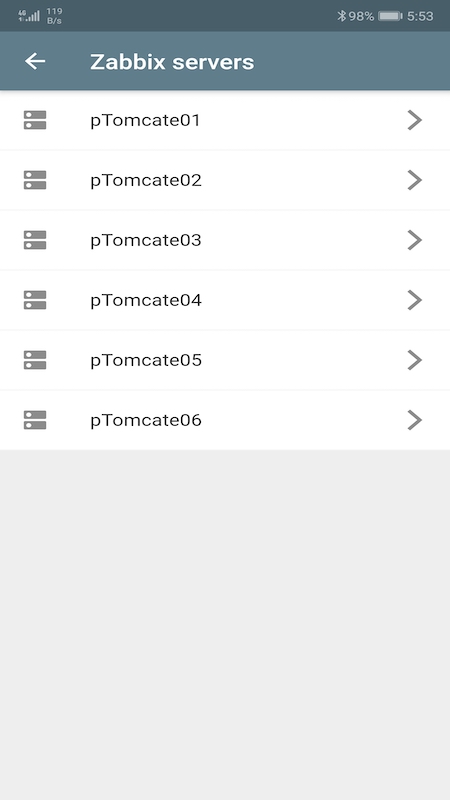Tap the chevron next to pTomcate05
This screenshot has height=800, width=450.
(x=415, y=360)
